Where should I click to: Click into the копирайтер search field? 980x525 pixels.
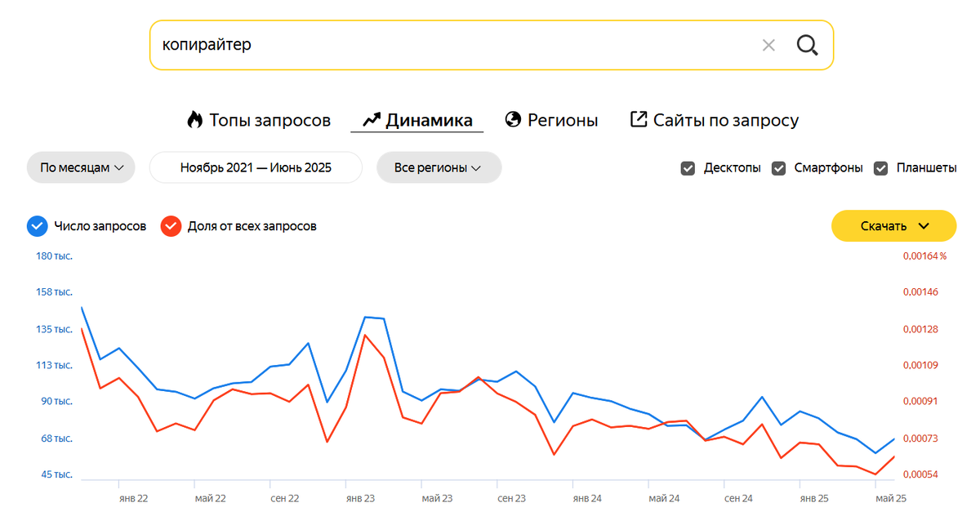(449, 45)
